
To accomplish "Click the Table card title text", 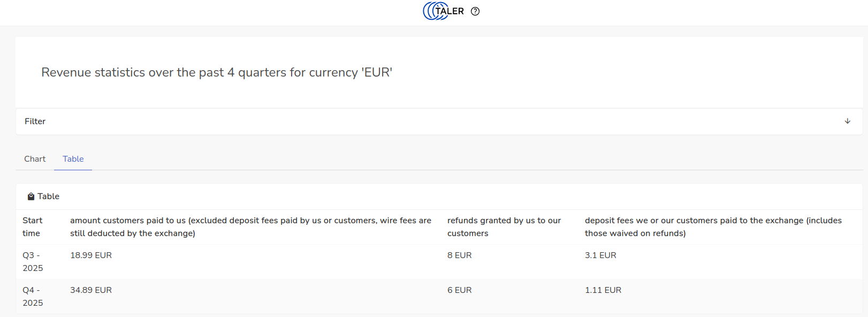I will pyautogui.click(x=49, y=197).
